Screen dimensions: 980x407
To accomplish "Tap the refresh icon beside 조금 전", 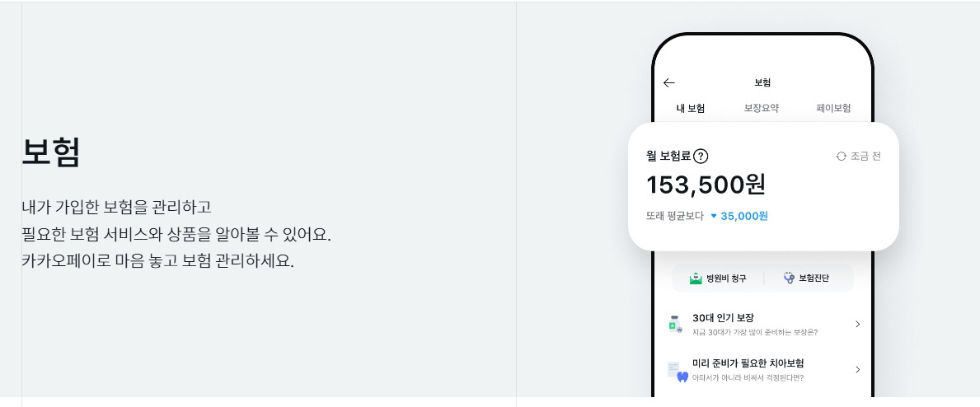I will pyautogui.click(x=841, y=157).
